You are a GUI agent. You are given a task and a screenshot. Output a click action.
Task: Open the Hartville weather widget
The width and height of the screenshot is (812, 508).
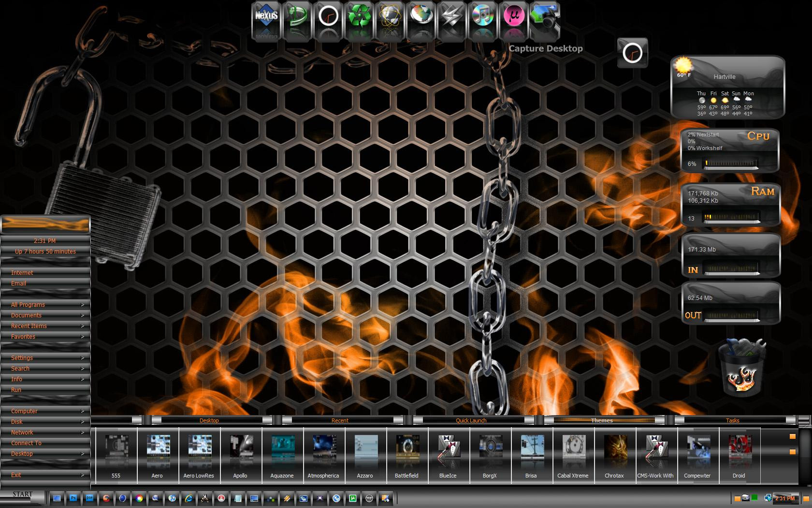727,88
